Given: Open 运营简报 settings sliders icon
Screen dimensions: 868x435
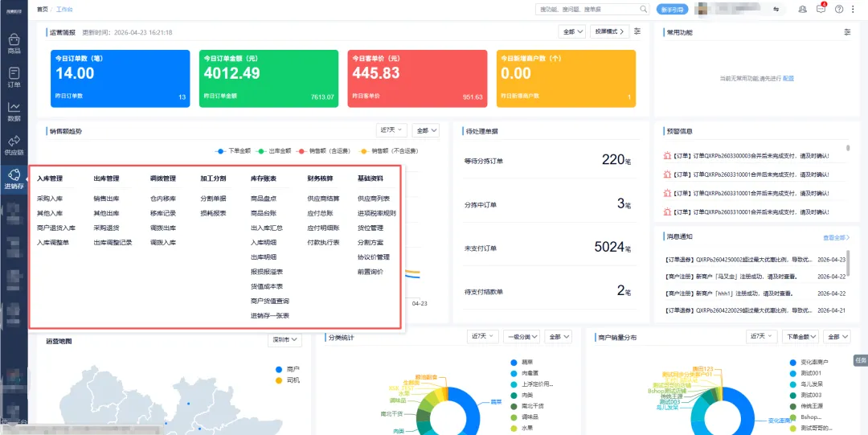Looking at the screenshot, I should click(637, 31).
